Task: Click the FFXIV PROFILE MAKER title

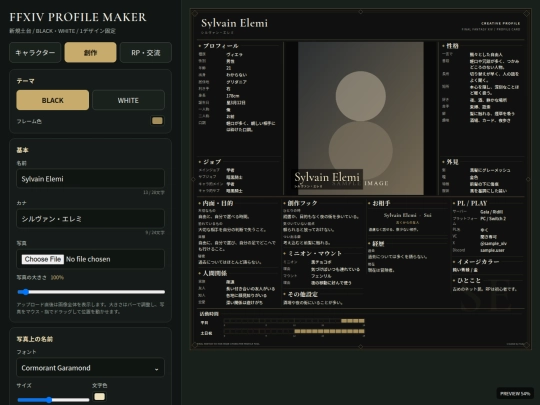Action: point(78,17)
